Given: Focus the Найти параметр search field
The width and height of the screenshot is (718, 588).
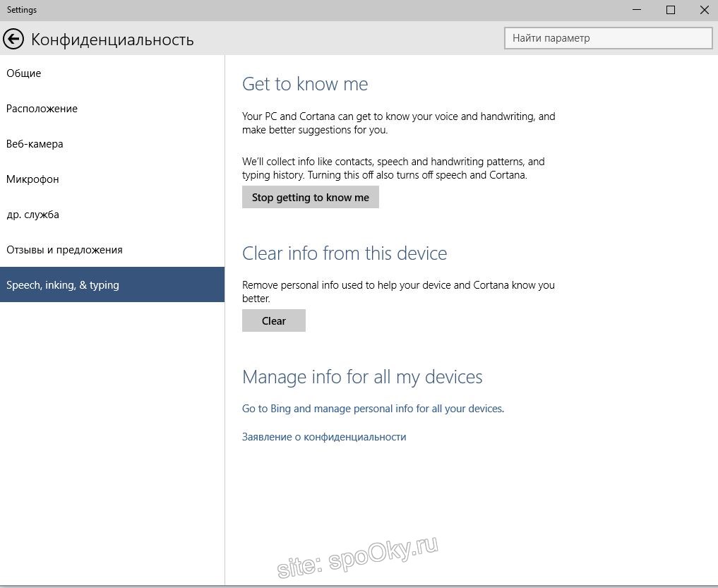Looking at the screenshot, I should click(x=608, y=38).
